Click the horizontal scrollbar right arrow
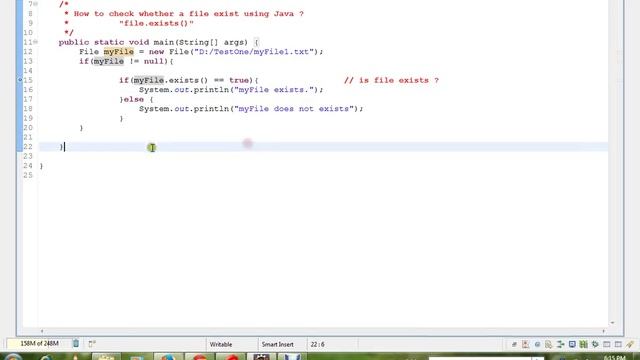Viewport: 640px width, 360px height. click(x=603, y=331)
